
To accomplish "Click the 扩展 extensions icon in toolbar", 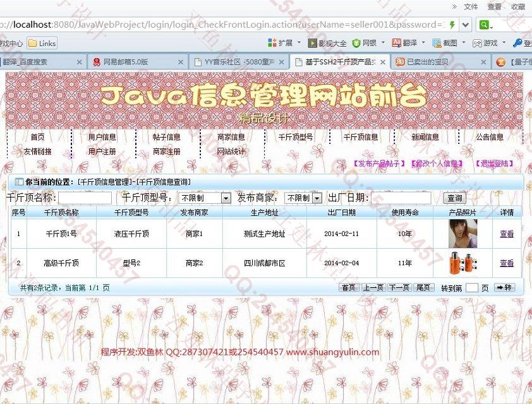I will point(272,43).
